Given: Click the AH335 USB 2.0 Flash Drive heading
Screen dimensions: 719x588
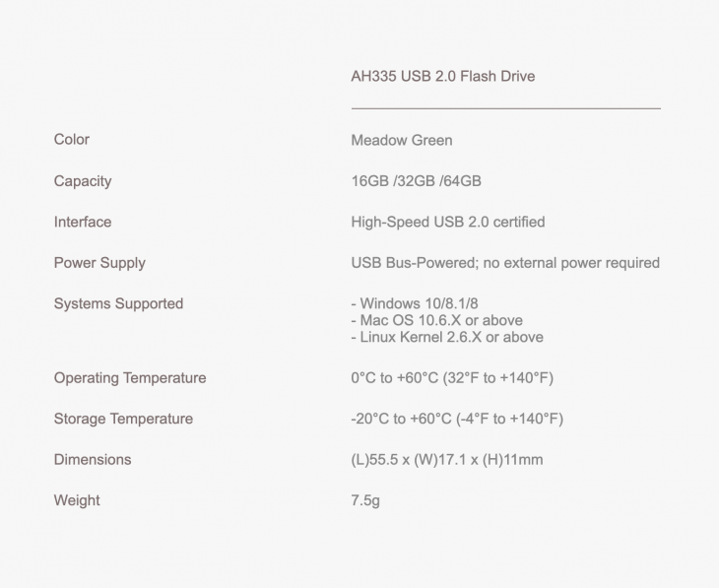Looking at the screenshot, I should [x=443, y=76].
